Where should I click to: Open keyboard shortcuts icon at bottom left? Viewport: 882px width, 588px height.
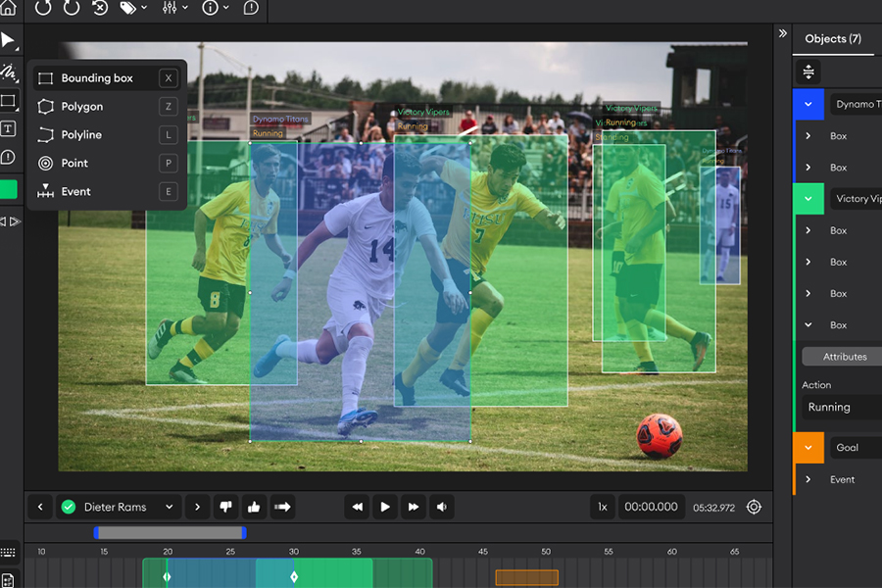8,552
